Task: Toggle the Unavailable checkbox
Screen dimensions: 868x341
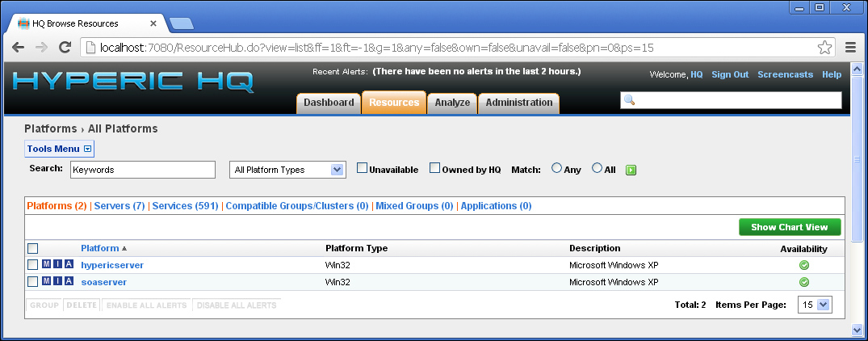Action: 362,168
